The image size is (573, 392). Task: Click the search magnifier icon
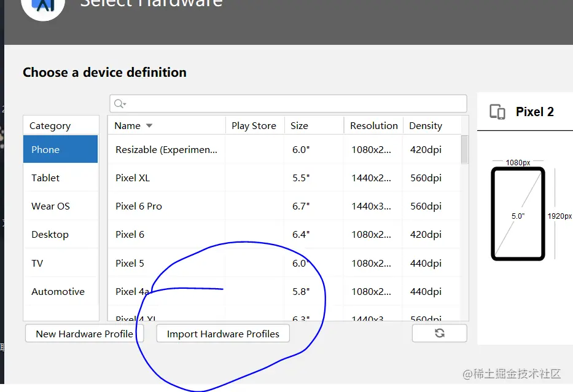(119, 104)
